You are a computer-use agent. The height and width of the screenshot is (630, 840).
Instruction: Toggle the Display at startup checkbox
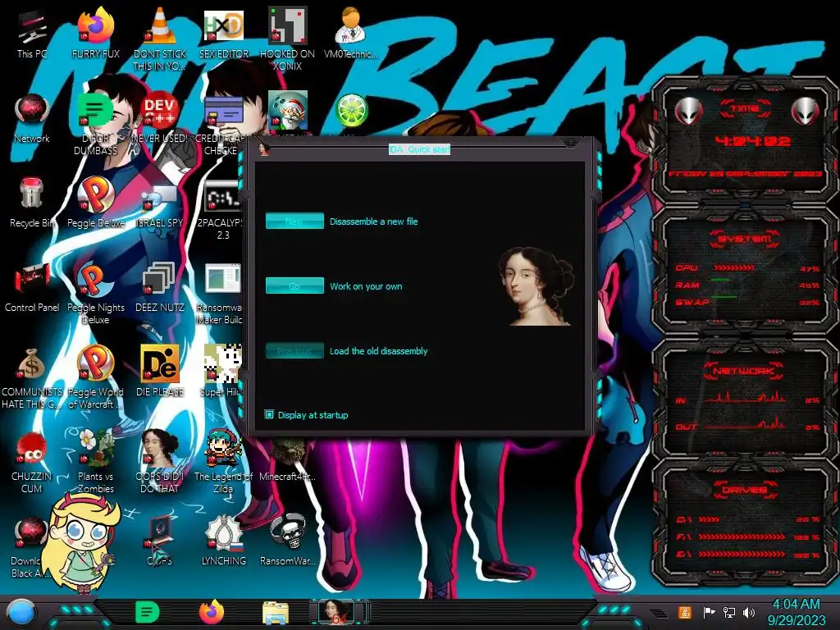tap(269, 414)
